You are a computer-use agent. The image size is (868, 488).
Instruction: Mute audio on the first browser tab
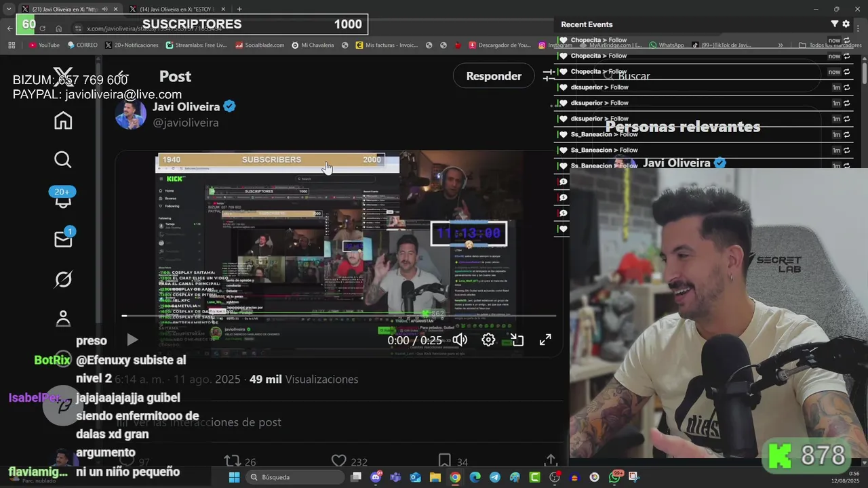click(104, 9)
